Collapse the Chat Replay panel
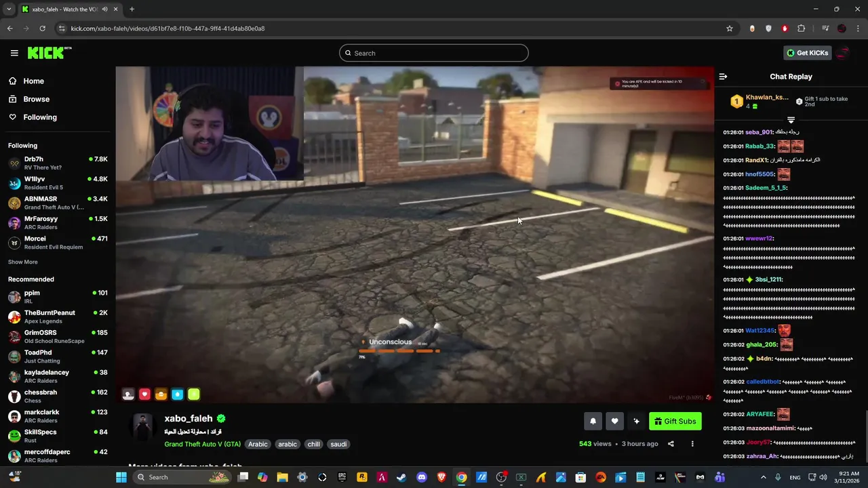 (x=723, y=77)
